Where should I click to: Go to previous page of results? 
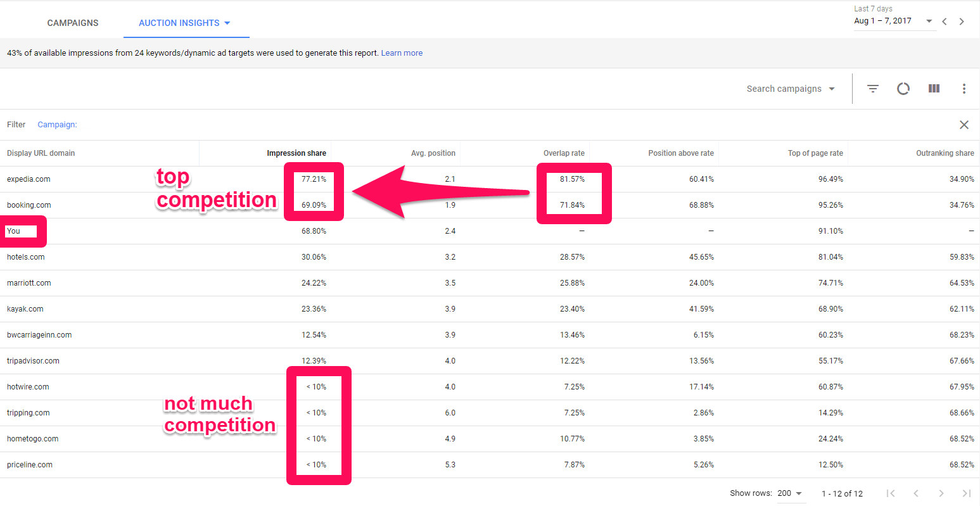[916, 493]
